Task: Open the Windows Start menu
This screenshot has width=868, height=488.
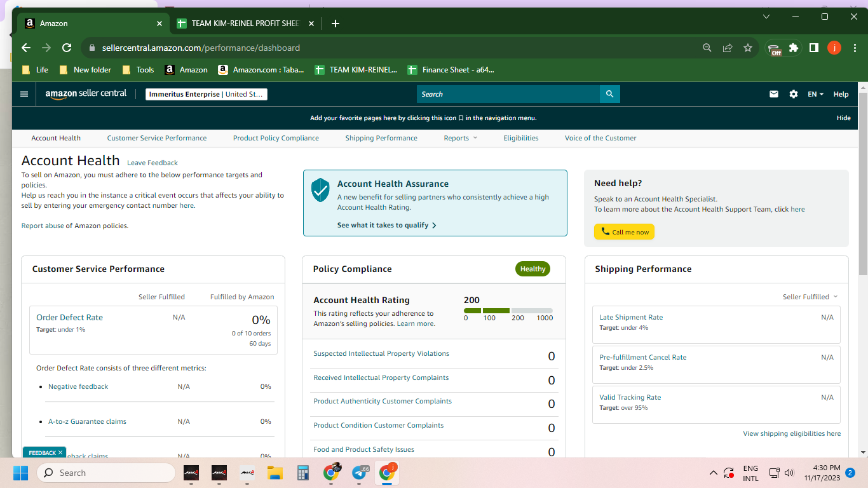Action: (x=21, y=473)
